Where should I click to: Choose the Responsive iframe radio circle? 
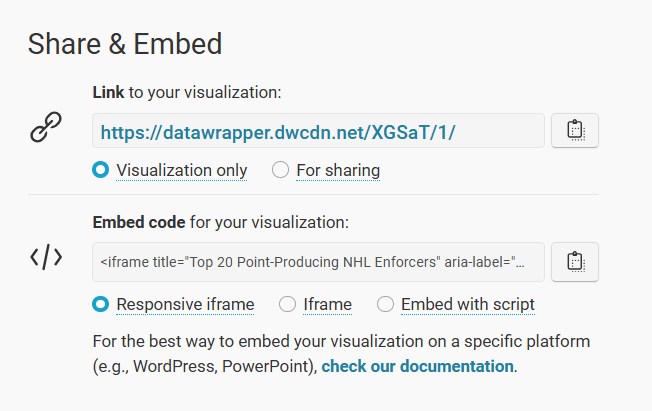(x=101, y=304)
